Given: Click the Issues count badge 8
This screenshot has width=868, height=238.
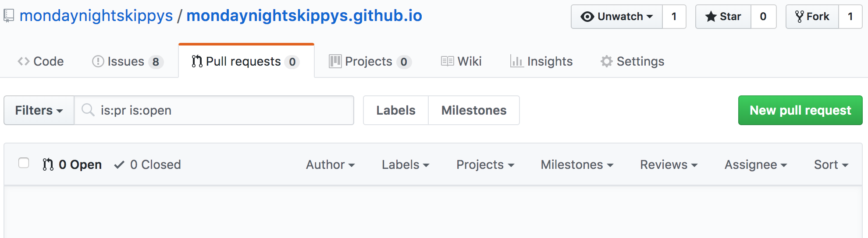Looking at the screenshot, I should coord(156,62).
